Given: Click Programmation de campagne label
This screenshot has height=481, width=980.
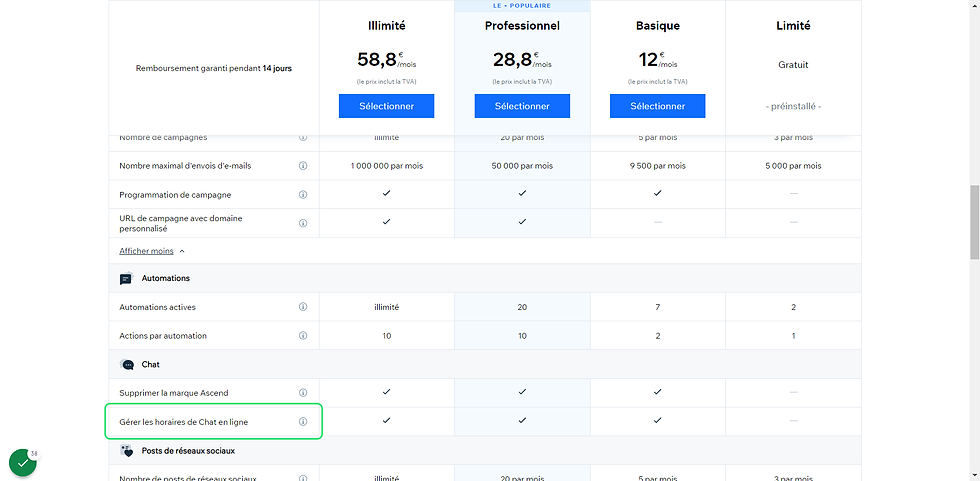Looking at the screenshot, I should click(175, 195).
